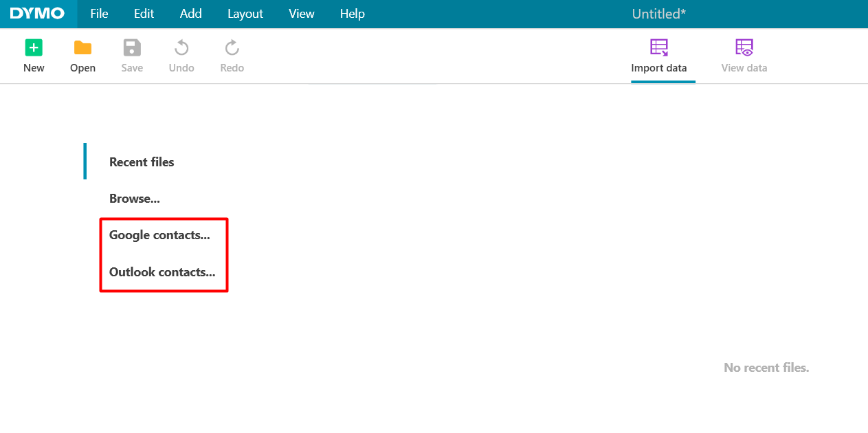Import data from Outlook contacts
868x433 pixels.
[162, 271]
